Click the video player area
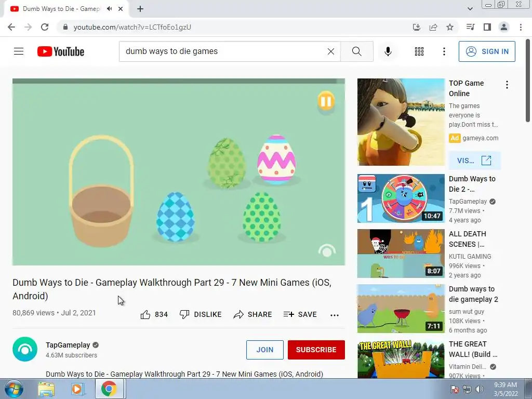 tap(179, 172)
